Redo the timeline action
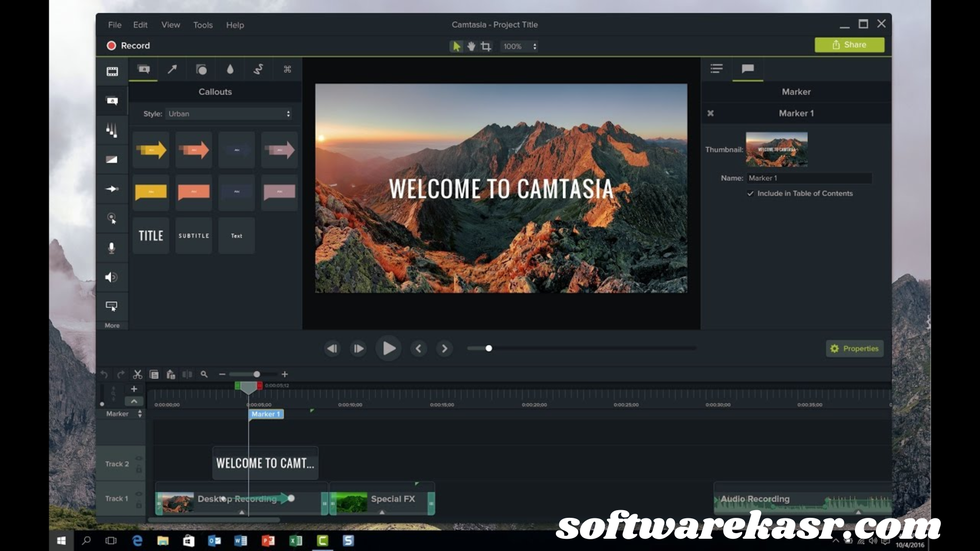The width and height of the screenshot is (980, 551). point(120,374)
